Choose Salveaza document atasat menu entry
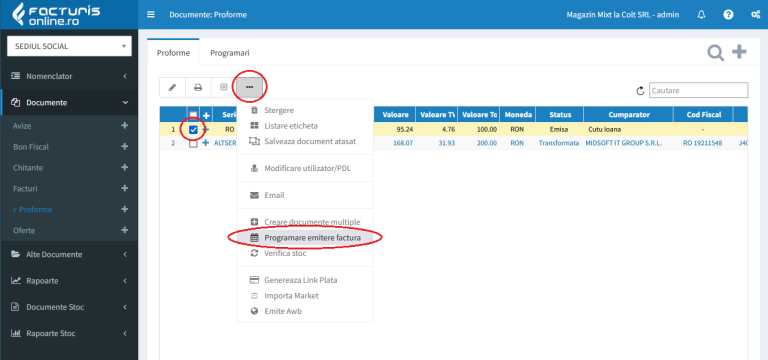The height and width of the screenshot is (360, 768). click(x=305, y=141)
